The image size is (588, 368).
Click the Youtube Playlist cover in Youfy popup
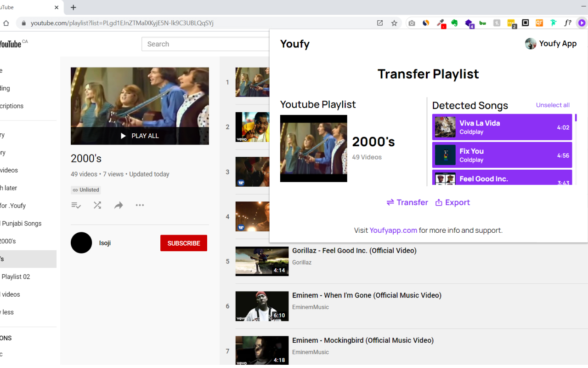coord(314,149)
